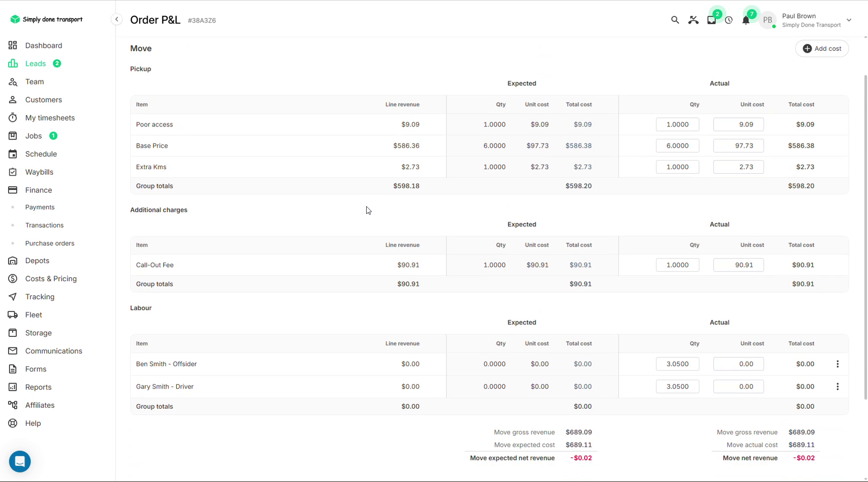The height and width of the screenshot is (482, 868).
Task: Select Finance in the sidebar
Action: pos(39,190)
